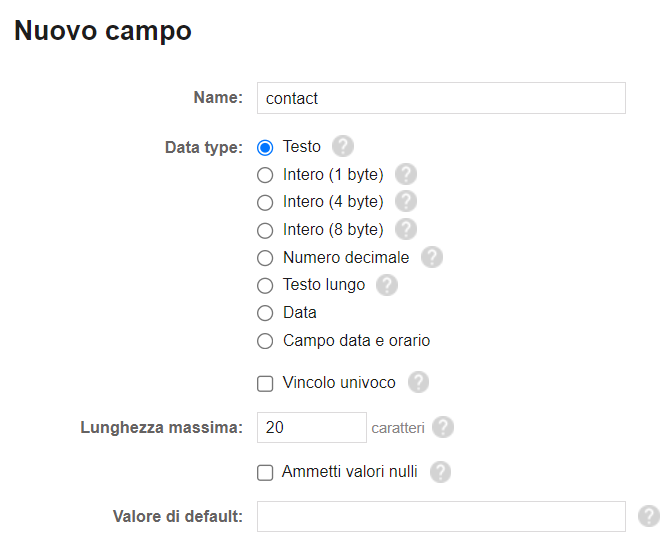Click help icon beside Intero (1 byte)
Screen dimensions: 672x535
click(406, 174)
